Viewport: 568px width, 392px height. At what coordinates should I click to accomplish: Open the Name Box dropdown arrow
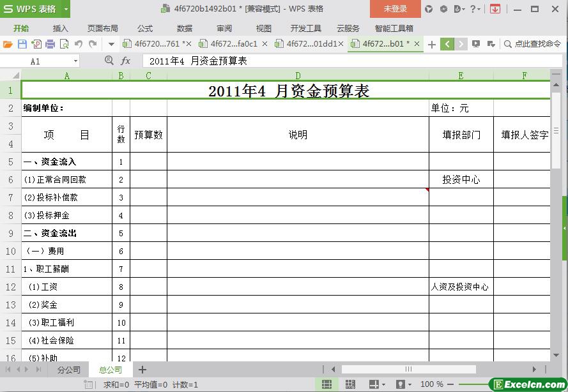[x=75, y=61]
